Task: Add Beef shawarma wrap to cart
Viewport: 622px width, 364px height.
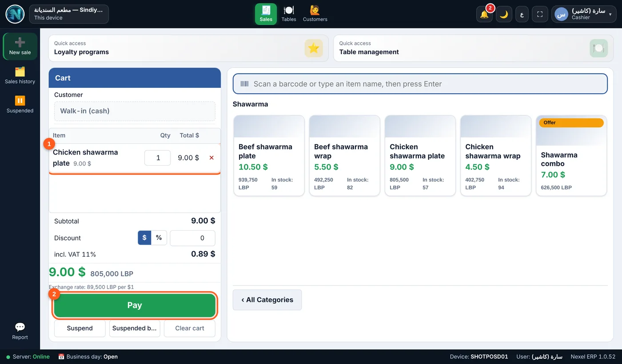Action: click(345, 155)
